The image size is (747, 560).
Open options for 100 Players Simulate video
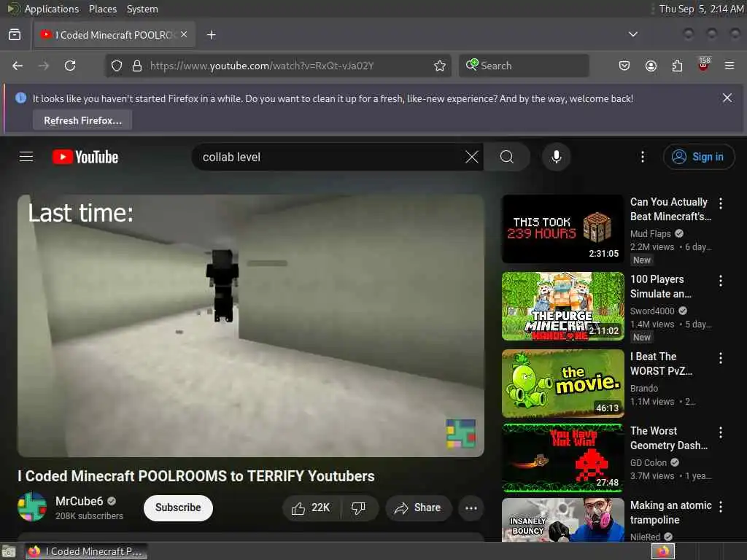point(720,281)
